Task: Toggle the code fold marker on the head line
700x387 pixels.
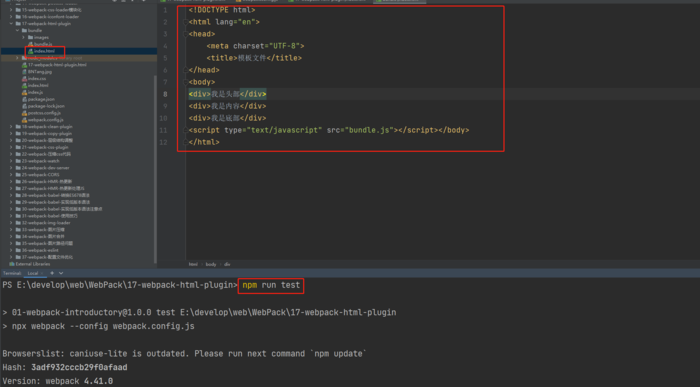Action: (x=185, y=34)
